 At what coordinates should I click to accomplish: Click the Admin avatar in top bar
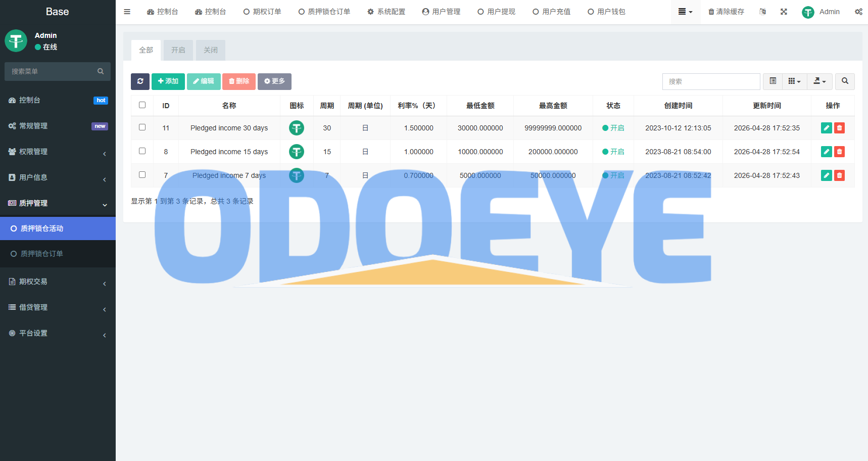pos(808,12)
